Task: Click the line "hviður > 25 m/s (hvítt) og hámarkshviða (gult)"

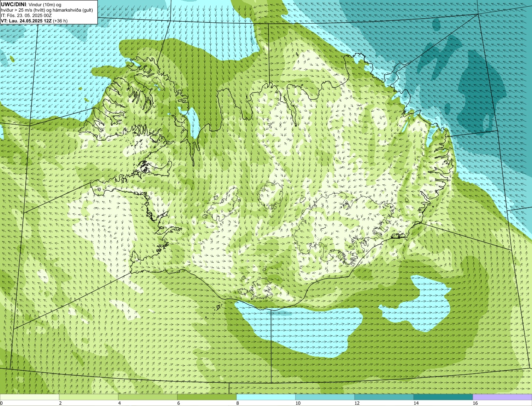Action: pyautogui.click(x=47, y=10)
